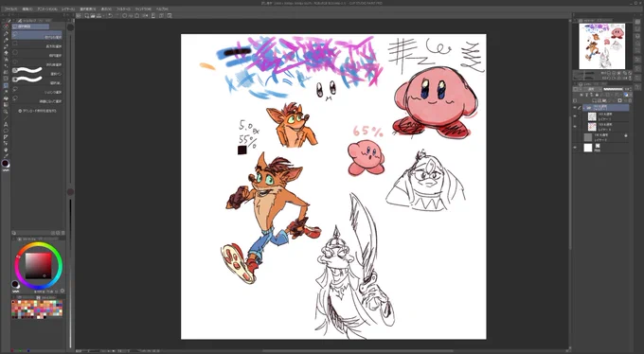Open the Filter menu in the menu bar
The image size is (644, 354).
pos(123,9)
